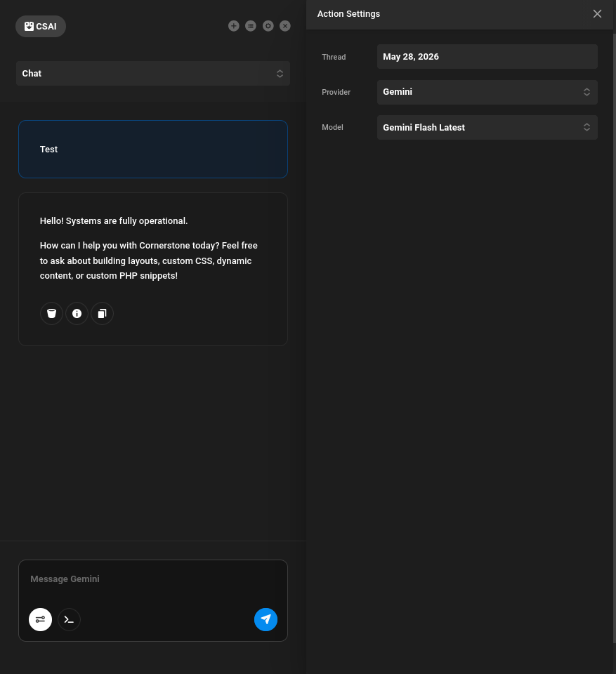
Task: Click the Provider label
Action: [336, 92]
